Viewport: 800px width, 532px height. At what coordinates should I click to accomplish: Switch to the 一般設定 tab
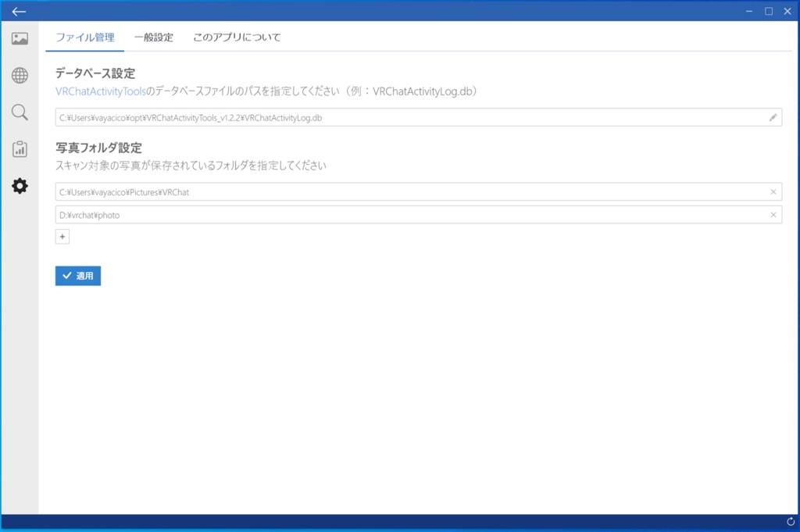[x=155, y=37]
